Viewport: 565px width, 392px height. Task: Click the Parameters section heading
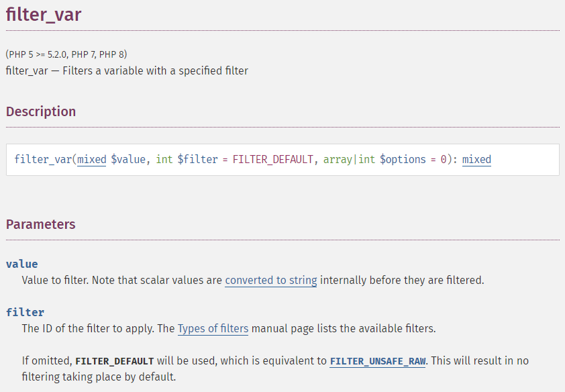41,224
